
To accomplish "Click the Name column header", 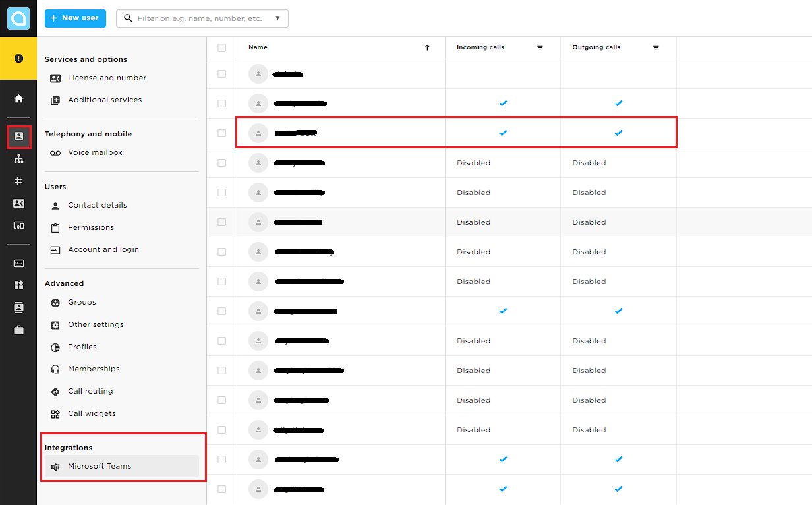I will pyautogui.click(x=258, y=47).
